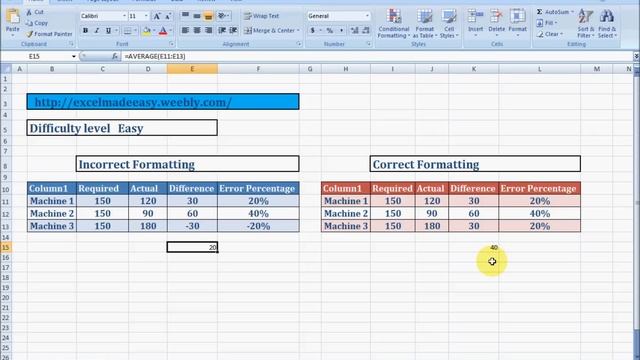Viewport: 640px width, 360px height.
Task: Open the General number format dropdown
Action: pyautogui.click(x=367, y=16)
